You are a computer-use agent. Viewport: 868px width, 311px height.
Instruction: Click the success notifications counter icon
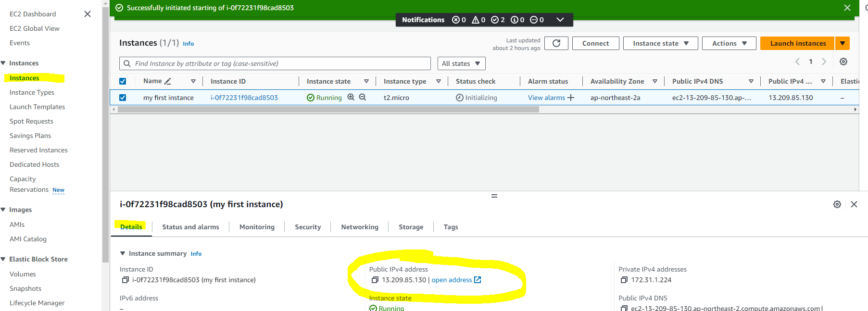tap(495, 20)
